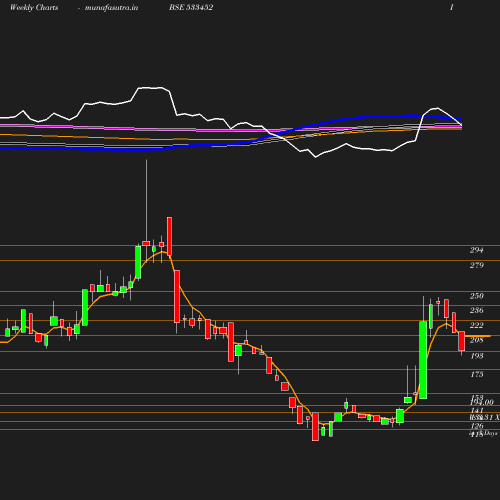Click the tallest green candle near 222
The image size is (500, 500).
tap(423, 360)
